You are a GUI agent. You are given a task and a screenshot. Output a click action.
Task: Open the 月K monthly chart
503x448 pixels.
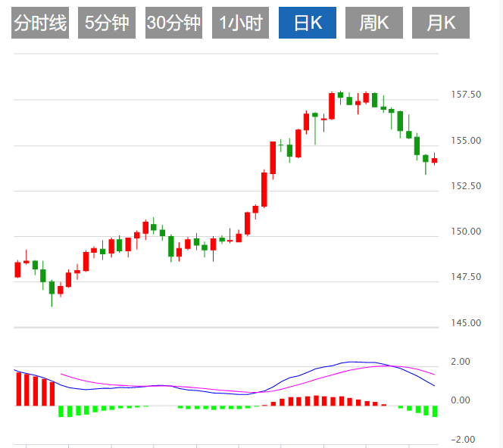[440, 23]
